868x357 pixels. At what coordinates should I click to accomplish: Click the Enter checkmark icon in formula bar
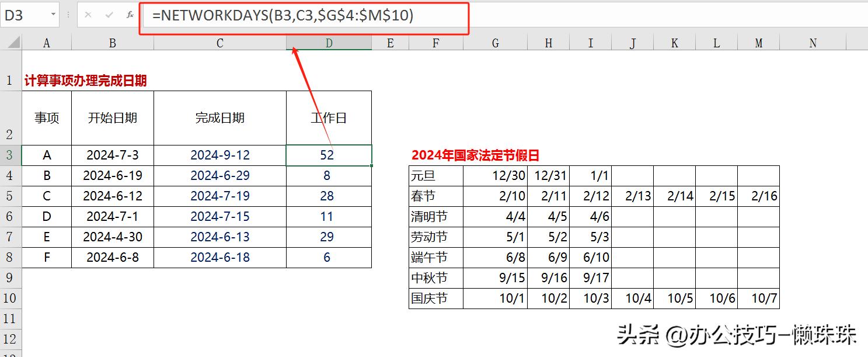pos(109,15)
